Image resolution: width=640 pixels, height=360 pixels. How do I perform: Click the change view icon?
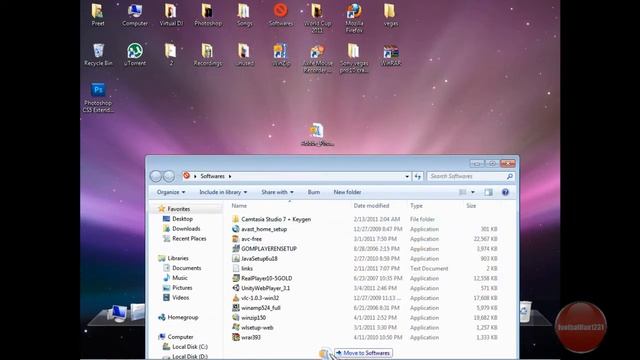pos(462,192)
